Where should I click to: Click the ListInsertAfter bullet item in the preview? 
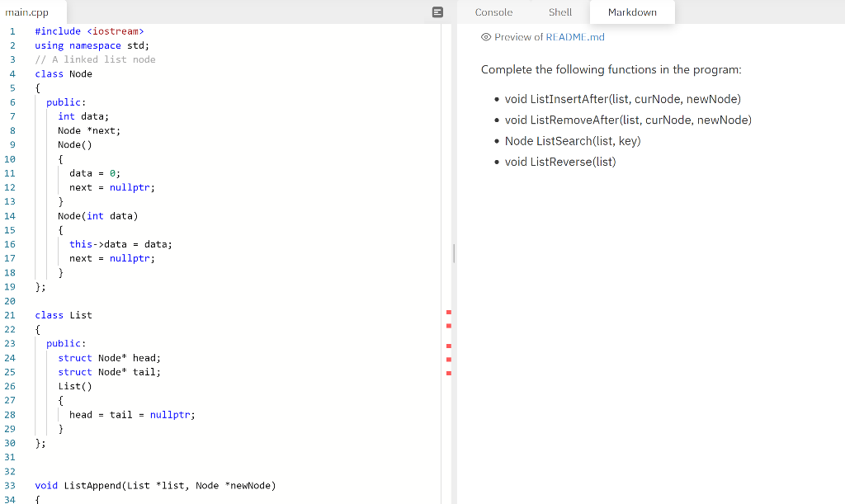click(x=625, y=98)
